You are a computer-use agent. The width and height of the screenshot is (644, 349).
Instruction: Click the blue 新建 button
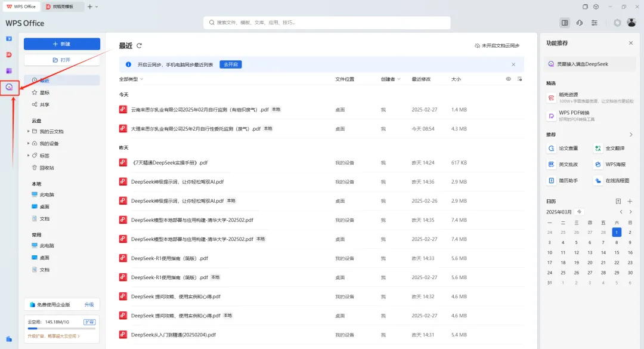point(62,44)
